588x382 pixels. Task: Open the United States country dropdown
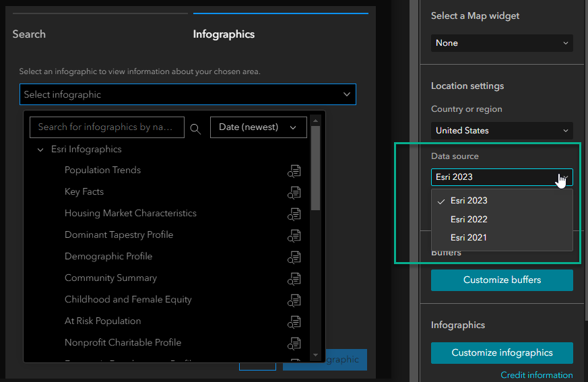(x=502, y=131)
